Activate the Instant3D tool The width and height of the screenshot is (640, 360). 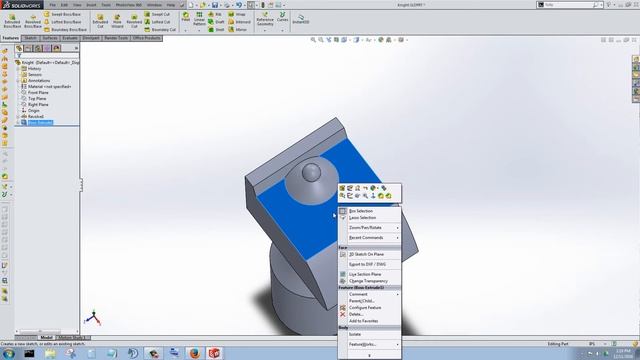pos(301,19)
